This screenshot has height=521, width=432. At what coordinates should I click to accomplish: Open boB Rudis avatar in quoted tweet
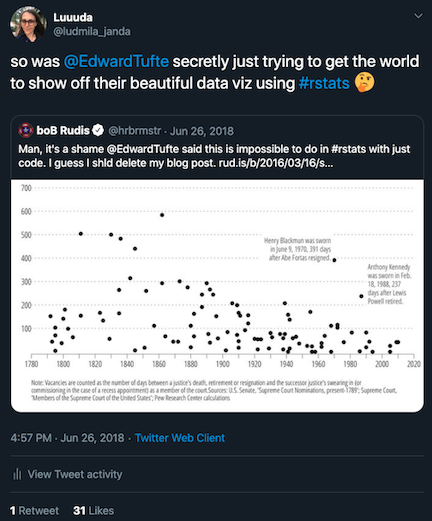coord(26,130)
